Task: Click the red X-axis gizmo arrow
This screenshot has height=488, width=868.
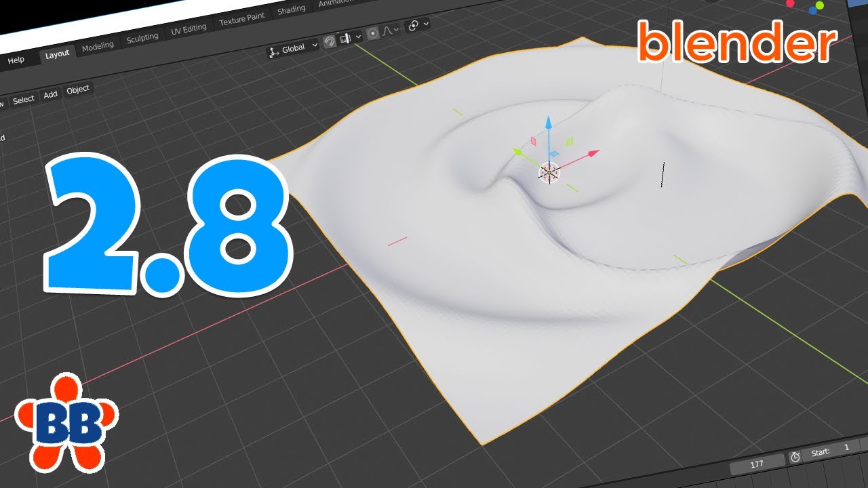Action: coord(593,153)
